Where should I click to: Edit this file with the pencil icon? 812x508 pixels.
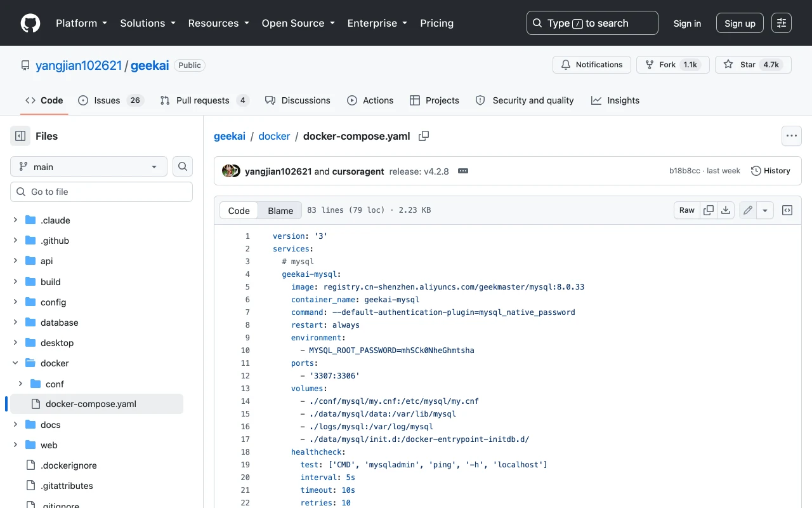[x=748, y=210]
